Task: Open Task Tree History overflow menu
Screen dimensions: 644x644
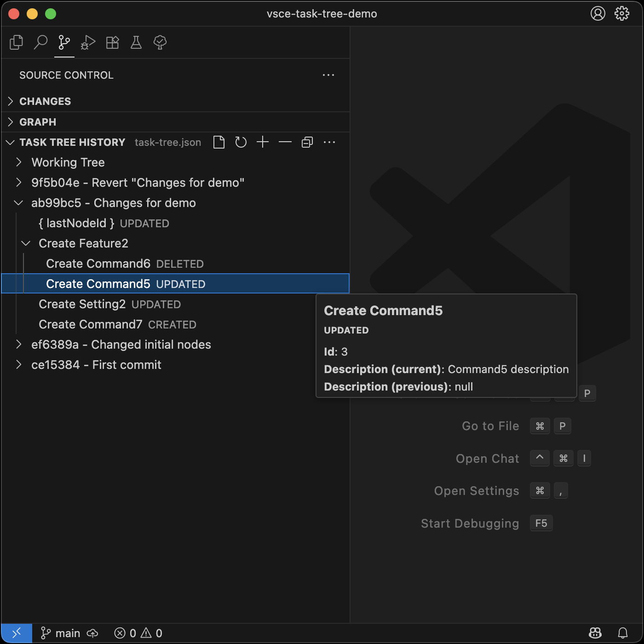Action: point(329,142)
